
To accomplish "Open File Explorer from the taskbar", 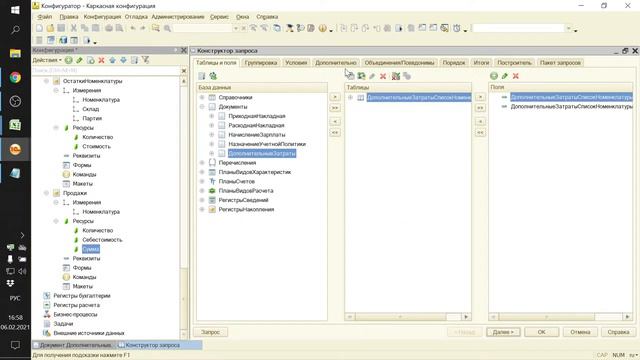I will (x=15, y=53).
